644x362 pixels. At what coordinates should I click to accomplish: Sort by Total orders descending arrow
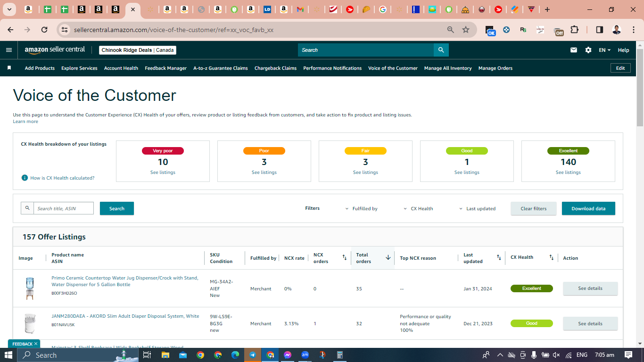point(388,257)
